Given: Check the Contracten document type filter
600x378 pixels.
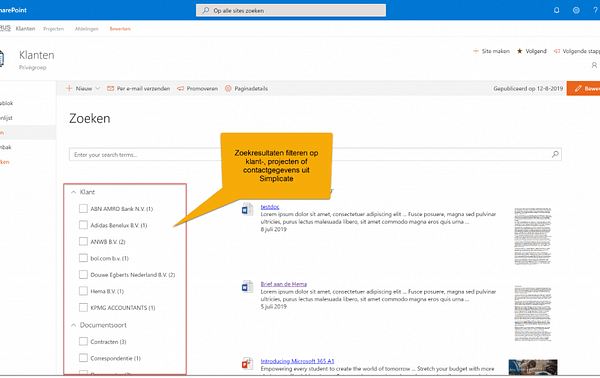Looking at the screenshot, I should pyautogui.click(x=83, y=341).
